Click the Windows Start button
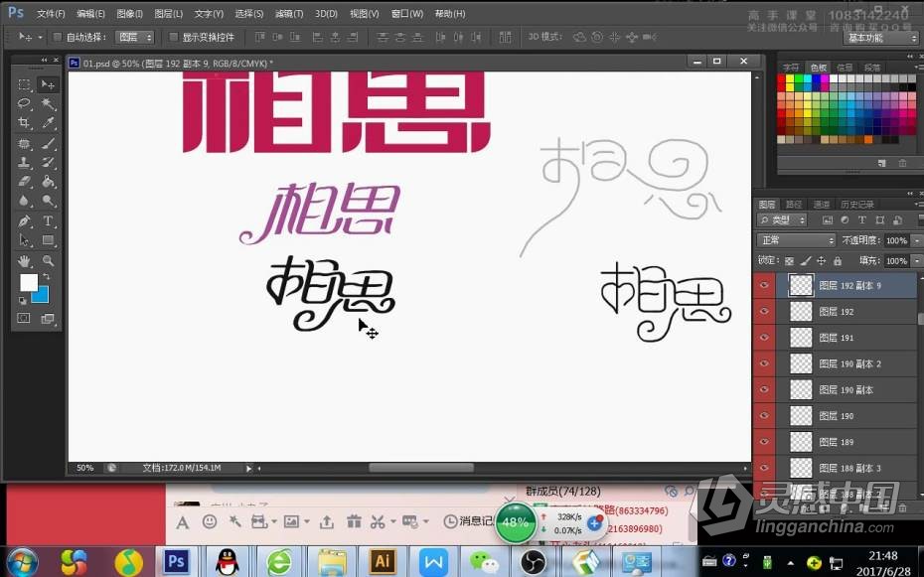 click(x=23, y=562)
